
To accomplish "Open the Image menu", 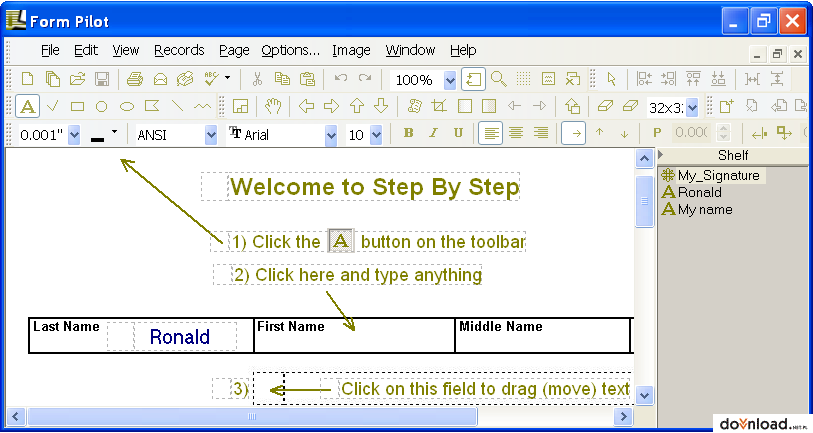I will [x=352, y=50].
